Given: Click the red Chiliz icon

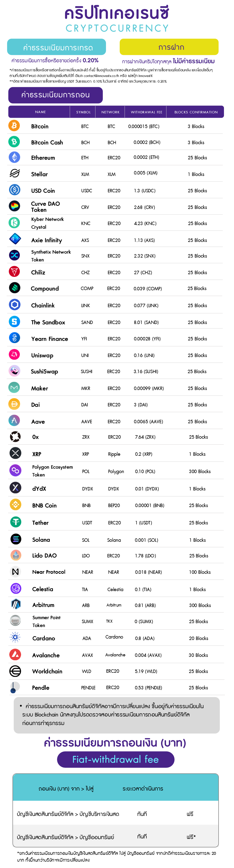Looking at the screenshot, I should pyautogui.click(x=14, y=271).
